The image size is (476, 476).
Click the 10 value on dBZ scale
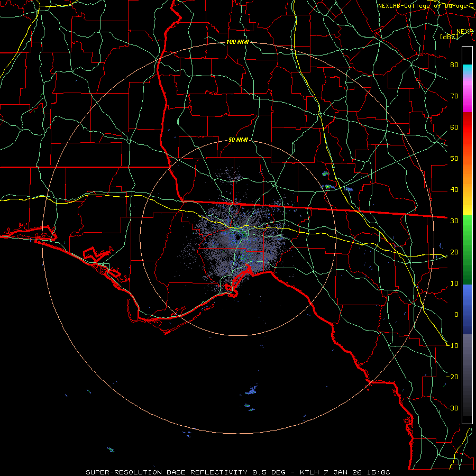(x=454, y=283)
